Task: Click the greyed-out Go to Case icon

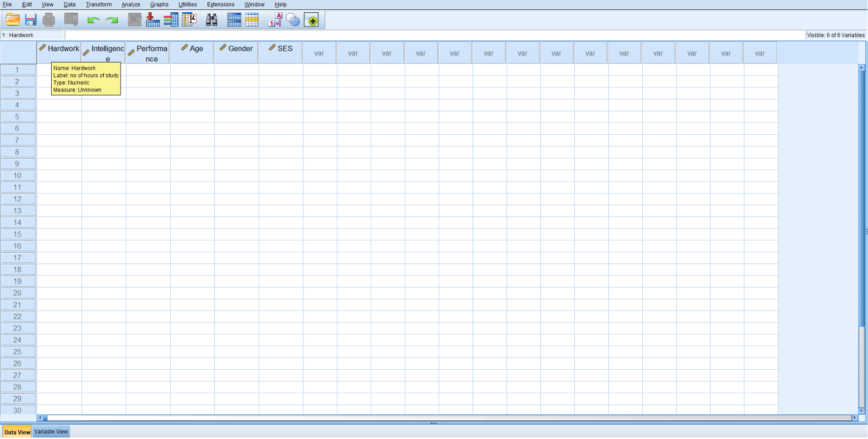Action: pos(134,20)
